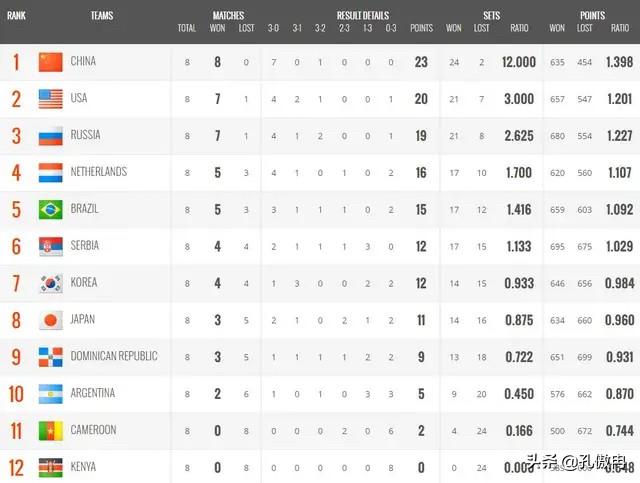The width and height of the screenshot is (640, 483).
Task: Click the Netherlands flag icon
Action: point(51,173)
